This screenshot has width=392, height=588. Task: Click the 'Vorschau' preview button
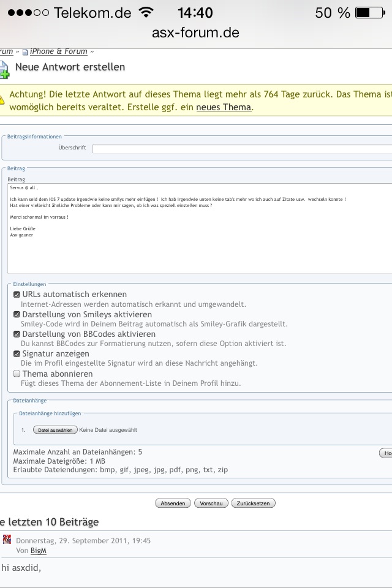click(x=211, y=503)
